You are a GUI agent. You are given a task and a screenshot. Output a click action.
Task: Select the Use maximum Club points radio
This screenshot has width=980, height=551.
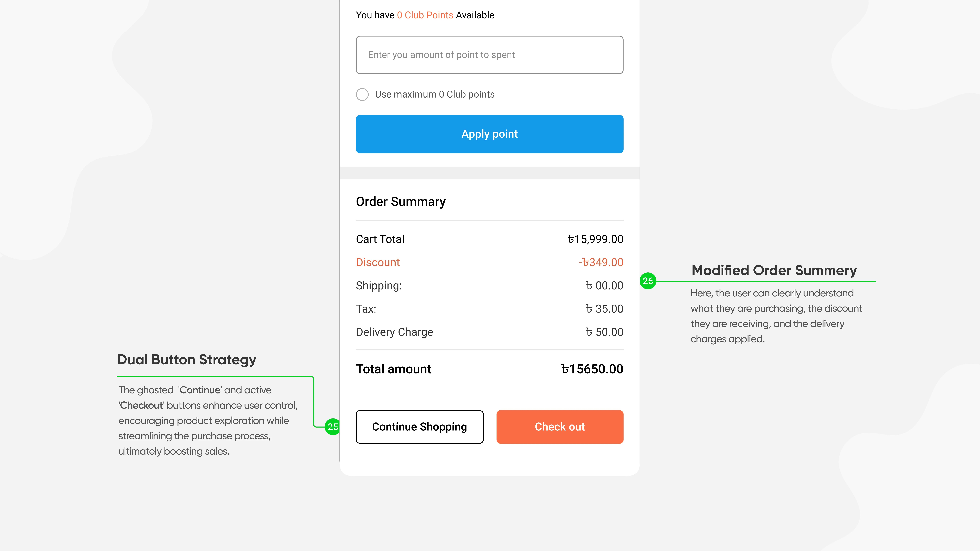[x=362, y=94]
